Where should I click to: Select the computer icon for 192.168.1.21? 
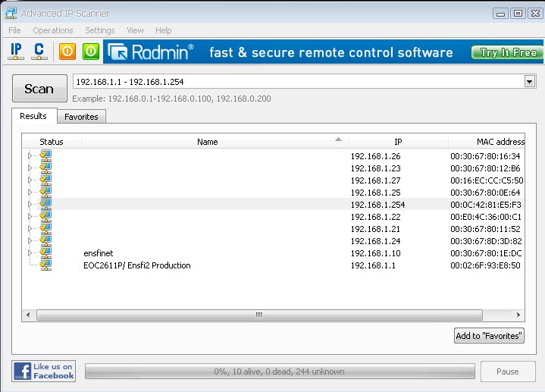pos(45,229)
